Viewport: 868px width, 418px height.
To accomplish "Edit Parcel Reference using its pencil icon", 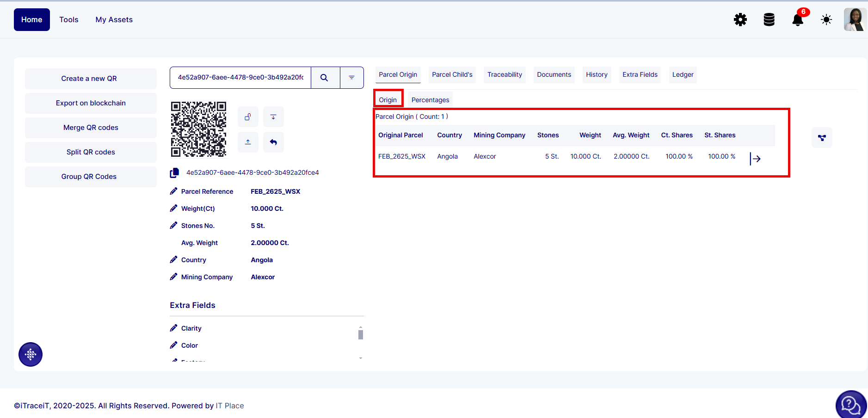I will pos(174,191).
